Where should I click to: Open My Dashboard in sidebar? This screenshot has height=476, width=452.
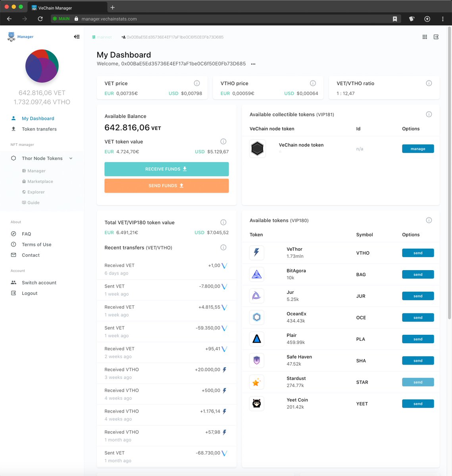point(38,118)
